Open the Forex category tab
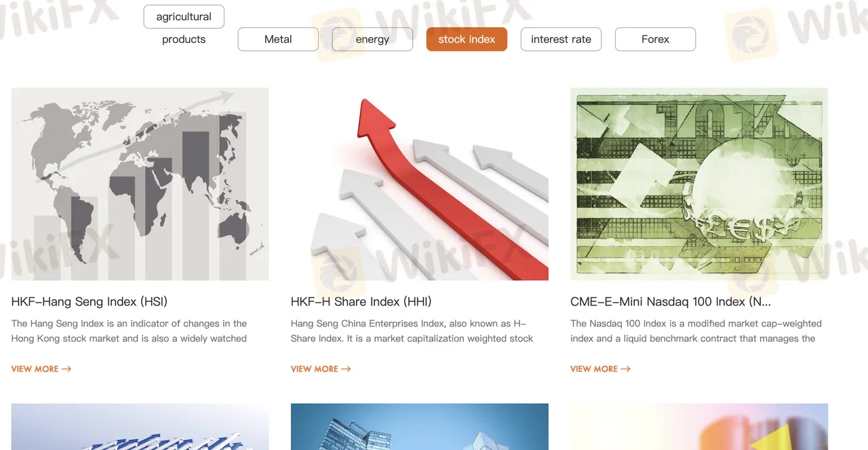The width and height of the screenshot is (868, 450). pos(655,39)
